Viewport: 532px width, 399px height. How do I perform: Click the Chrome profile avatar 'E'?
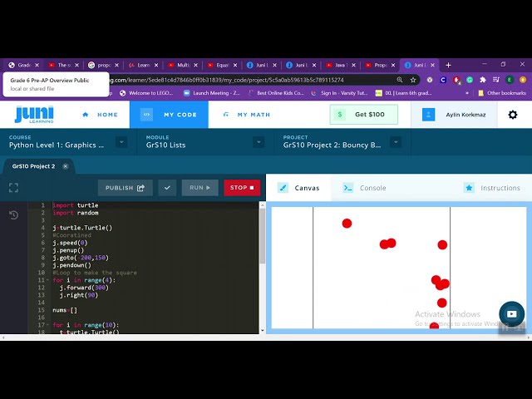(x=510, y=80)
